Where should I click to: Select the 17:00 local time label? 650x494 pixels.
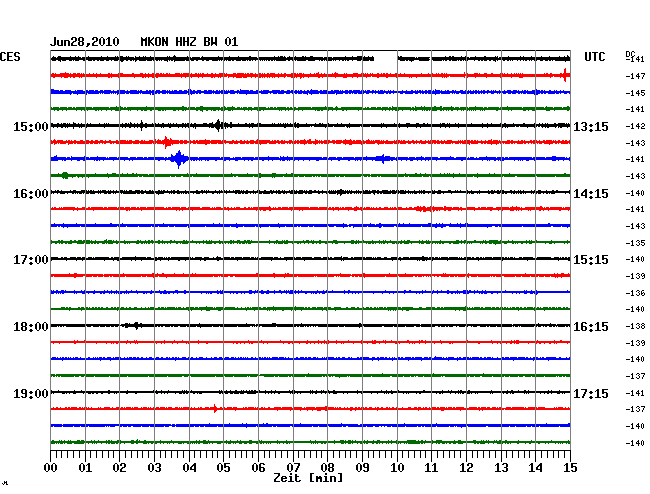tap(31, 260)
